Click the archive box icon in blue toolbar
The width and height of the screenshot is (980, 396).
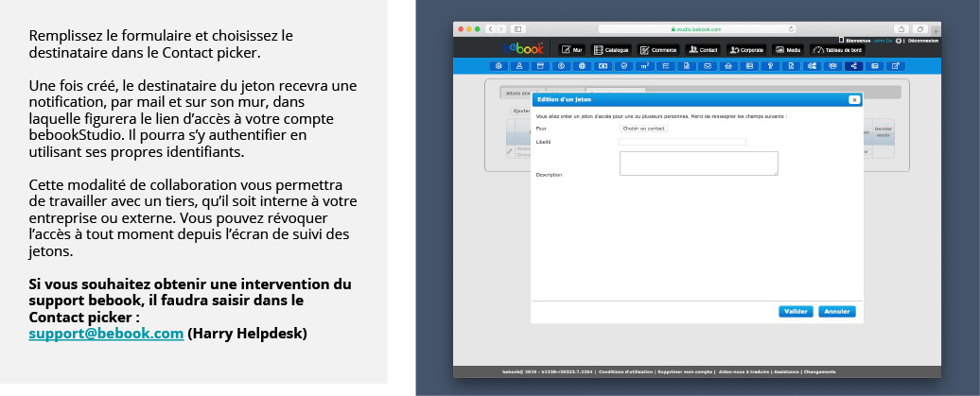click(x=541, y=66)
